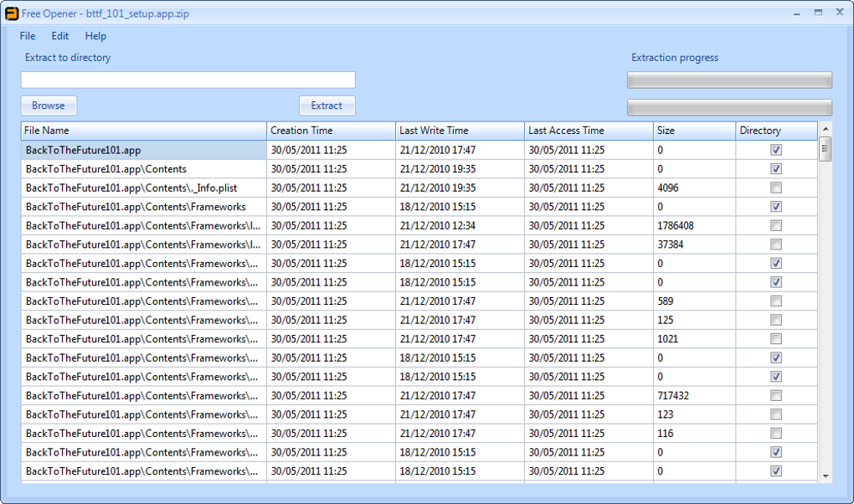Toggle Directory checkbox in size 717432 row
This screenshot has height=504, width=854.
(x=776, y=395)
